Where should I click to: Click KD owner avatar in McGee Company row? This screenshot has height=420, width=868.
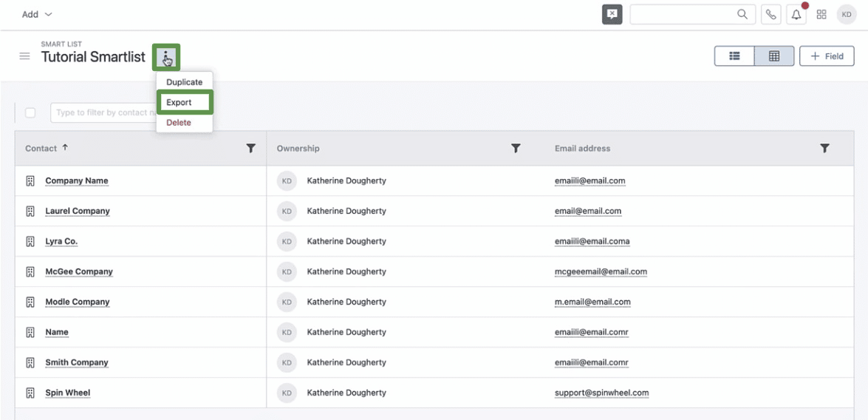287,271
